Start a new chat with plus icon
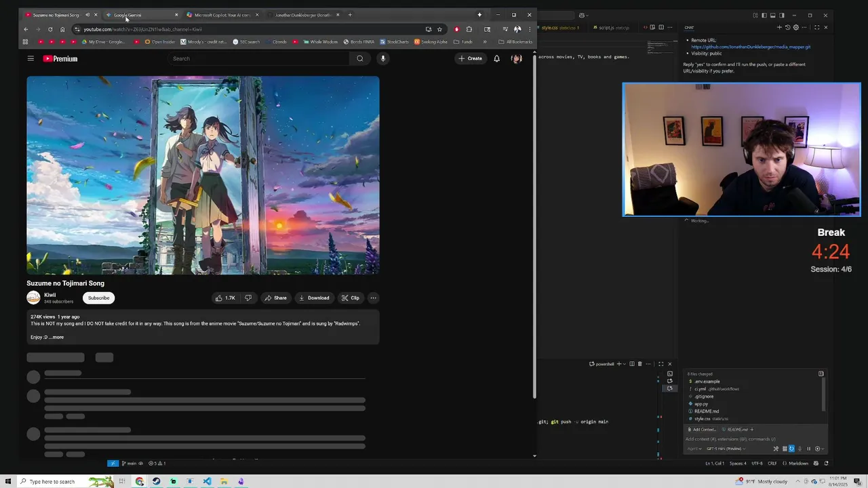The width and height of the screenshot is (868, 488). pyautogui.click(x=779, y=27)
